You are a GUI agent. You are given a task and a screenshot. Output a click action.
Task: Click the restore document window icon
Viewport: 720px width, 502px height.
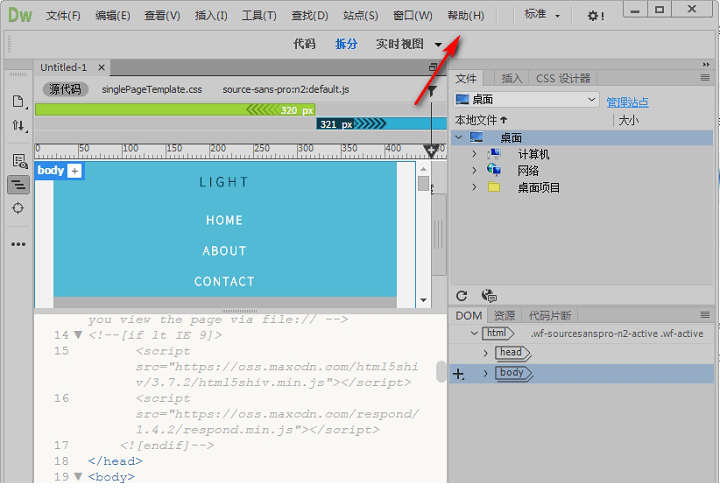pos(433,67)
